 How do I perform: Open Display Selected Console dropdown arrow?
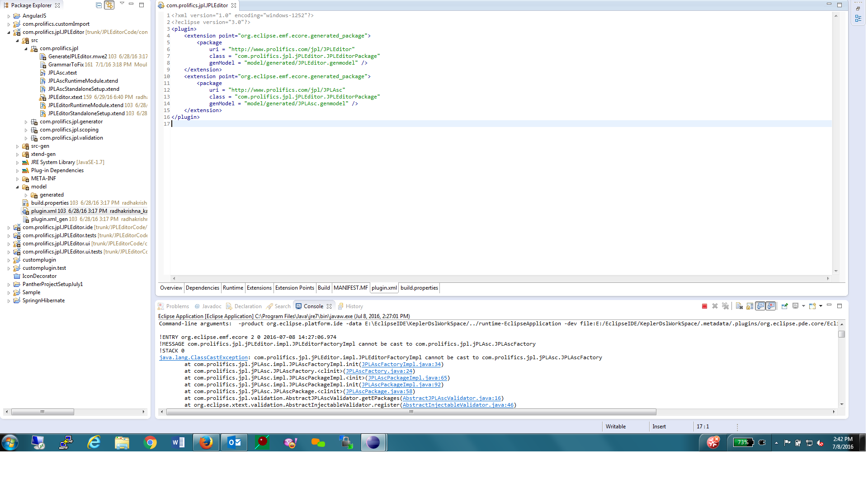click(x=803, y=306)
